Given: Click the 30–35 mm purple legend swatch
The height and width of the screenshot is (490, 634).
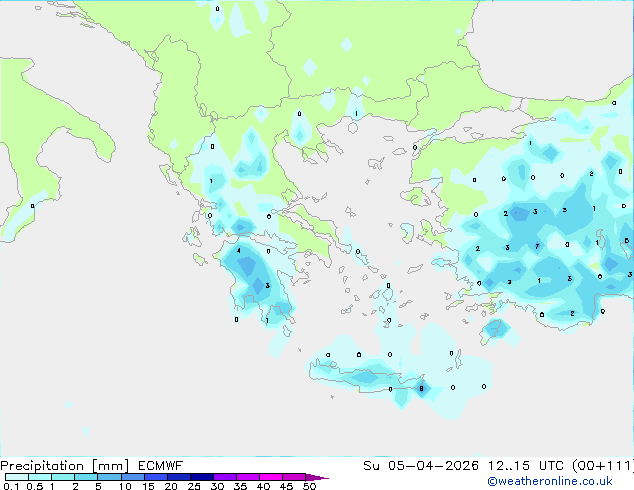Looking at the screenshot, I should [x=225, y=477].
